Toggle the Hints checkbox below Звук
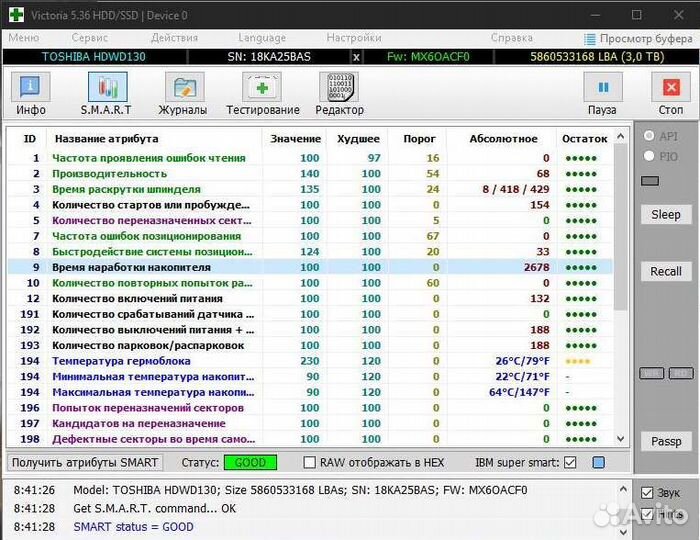Viewport: 700px width, 540px height. (x=647, y=515)
